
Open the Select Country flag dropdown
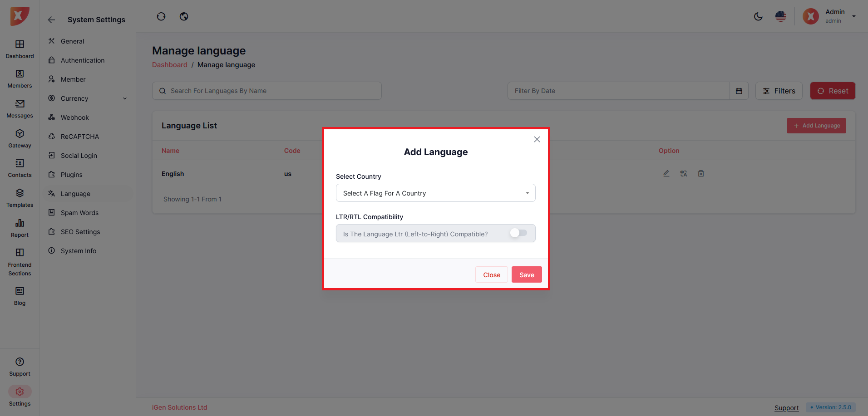[435, 193]
